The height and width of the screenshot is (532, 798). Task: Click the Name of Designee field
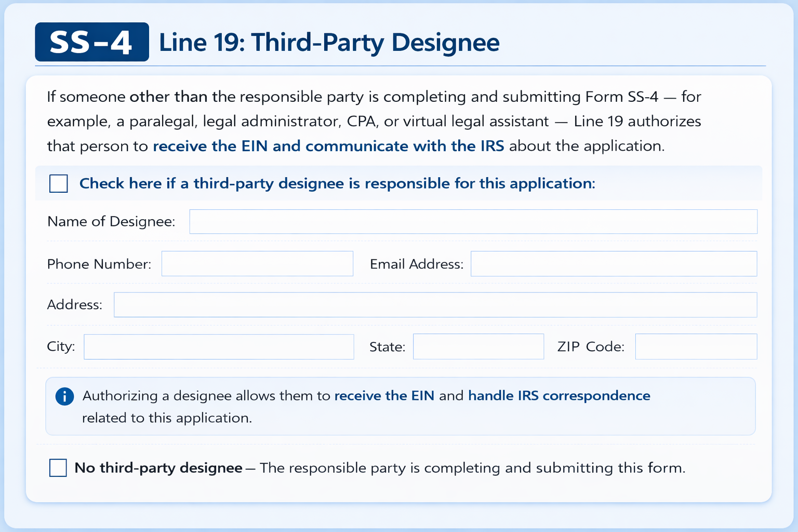click(473, 221)
